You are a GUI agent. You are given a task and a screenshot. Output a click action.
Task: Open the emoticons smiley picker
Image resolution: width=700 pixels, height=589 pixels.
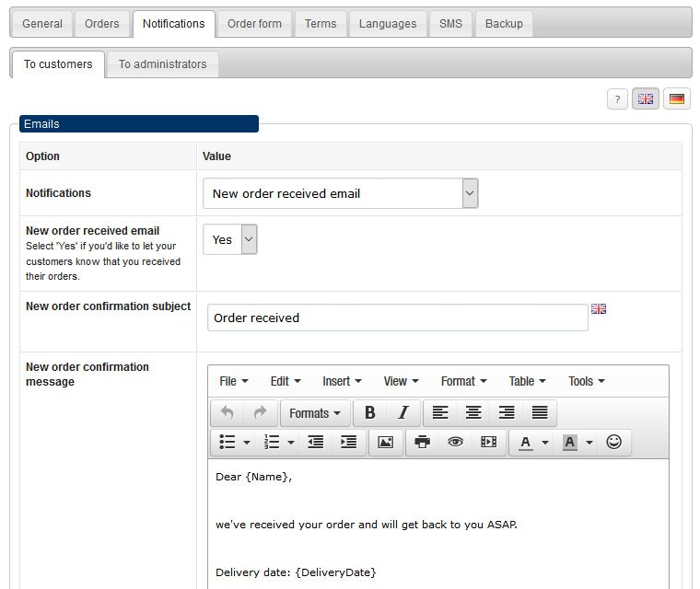coord(613,442)
